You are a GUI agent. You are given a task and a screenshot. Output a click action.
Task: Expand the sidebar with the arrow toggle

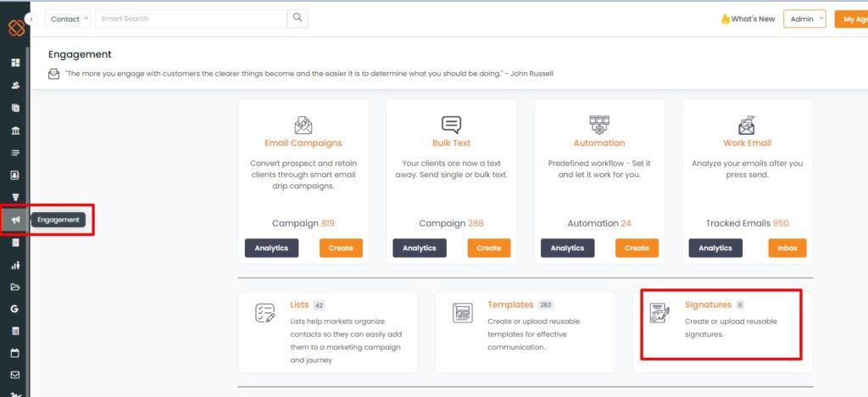point(31,18)
